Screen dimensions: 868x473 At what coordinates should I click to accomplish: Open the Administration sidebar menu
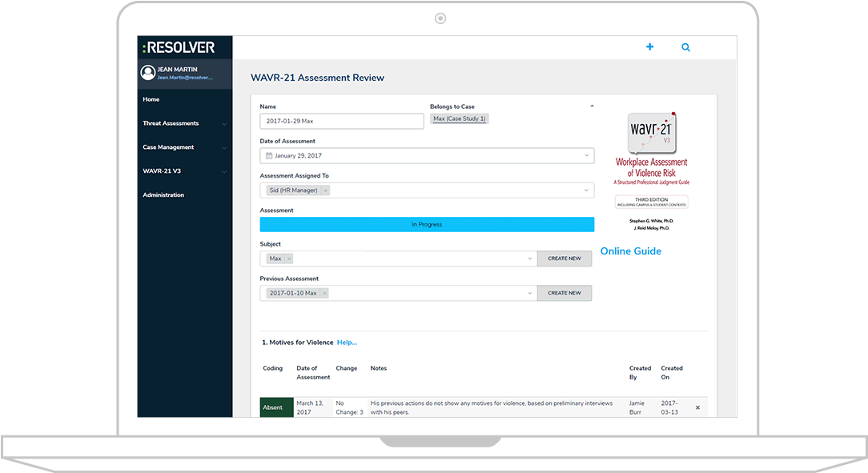pyautogui.click(x=164, y=194)
